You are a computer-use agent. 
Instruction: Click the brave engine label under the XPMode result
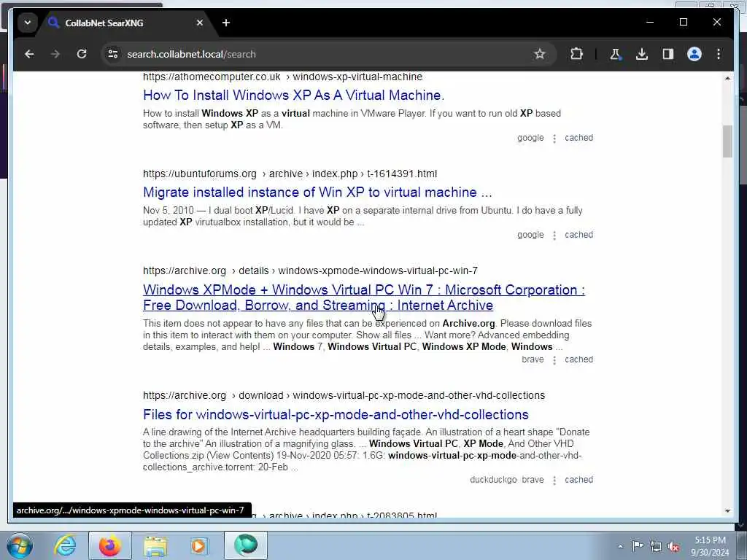pyautogui.click(x=533, y=360)
